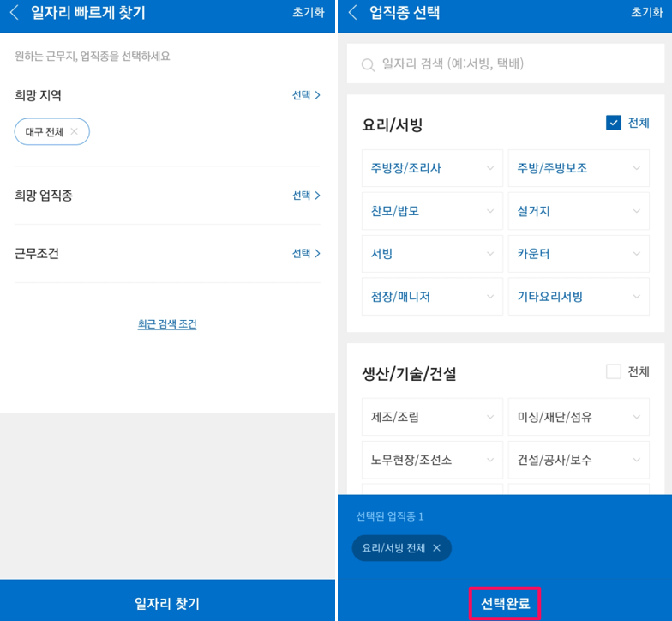Open 최근 검색 조건 link
This screenshot has width=672, height=621.
[x=167, y=324]
